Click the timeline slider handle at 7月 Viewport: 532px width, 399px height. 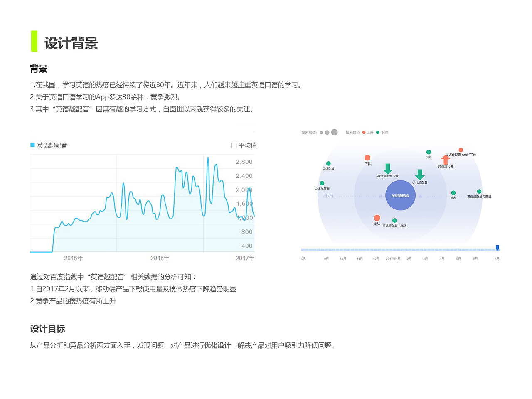tap(498, 248)
